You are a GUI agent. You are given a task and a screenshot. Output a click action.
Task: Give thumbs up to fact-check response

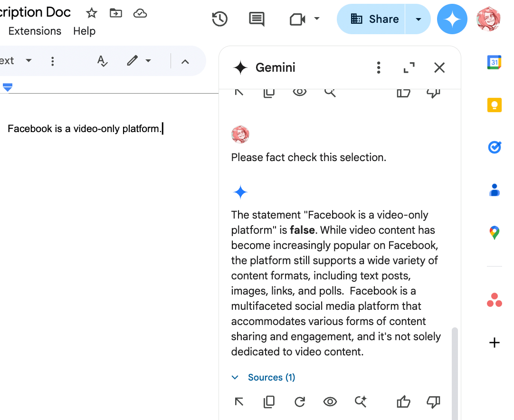point(403,401)
